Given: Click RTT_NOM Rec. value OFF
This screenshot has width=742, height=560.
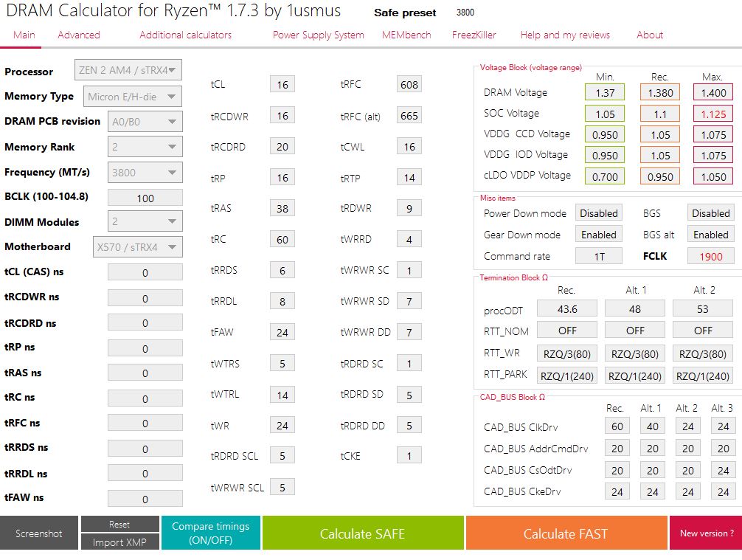Looking at the screenshot, I should 567,330.
